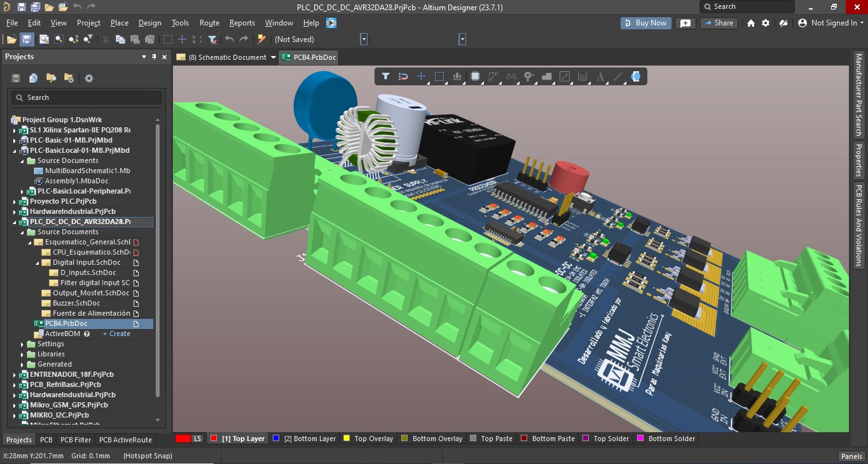The image size is (868, 464).
Task: Open the Reports menu
Action: tap(242, 23)
